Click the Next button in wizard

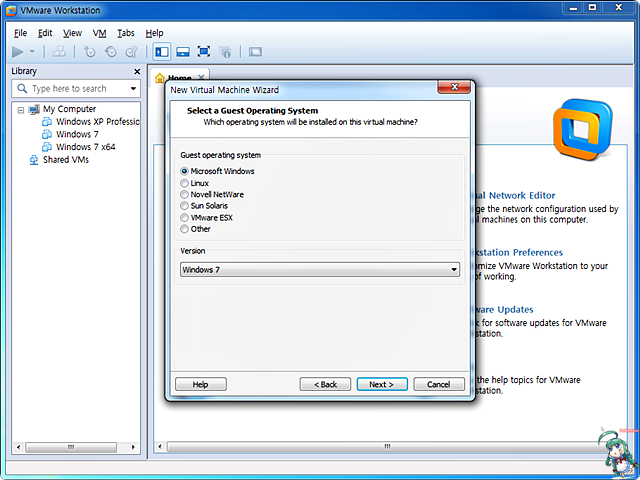382,384
